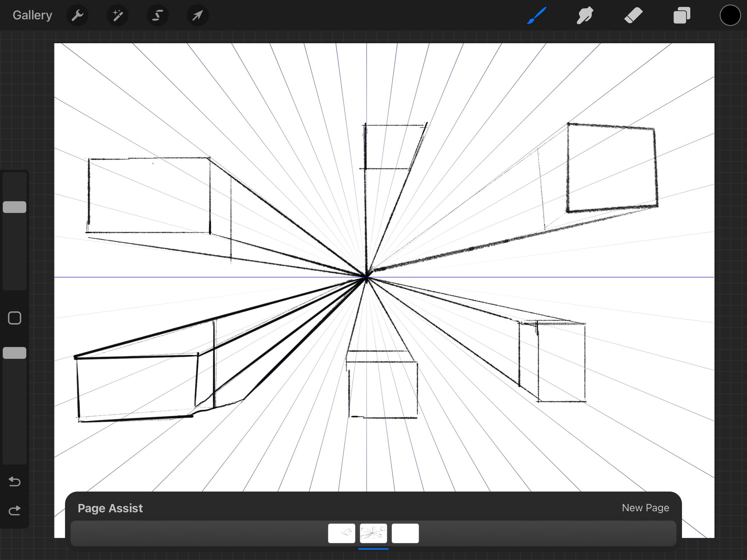Add a New Page in Page Assist
Viewport: 747px width, 560px height.
coord(645,508)
